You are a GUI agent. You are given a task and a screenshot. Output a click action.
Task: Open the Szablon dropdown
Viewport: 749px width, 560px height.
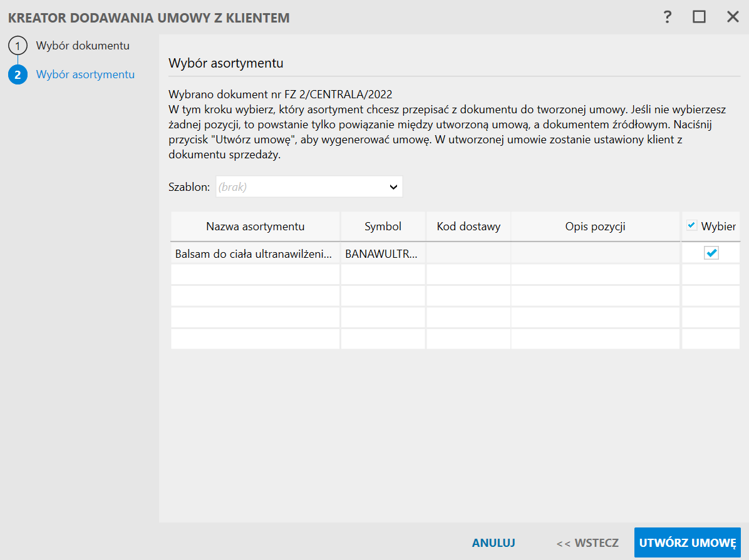click(x=301, y=186)
